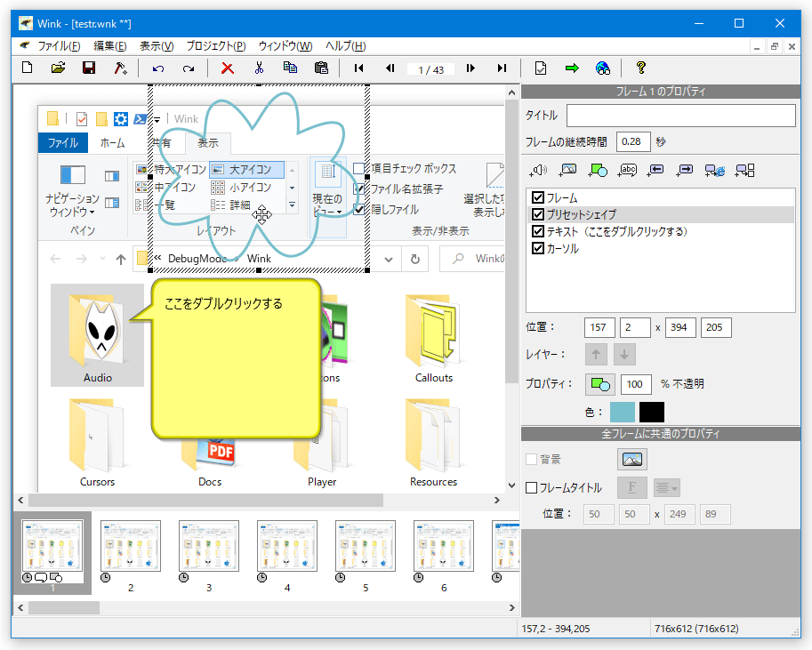This screenshot has width=812, height=650.
Task: Go to the next frame
Action: point(470,68)
